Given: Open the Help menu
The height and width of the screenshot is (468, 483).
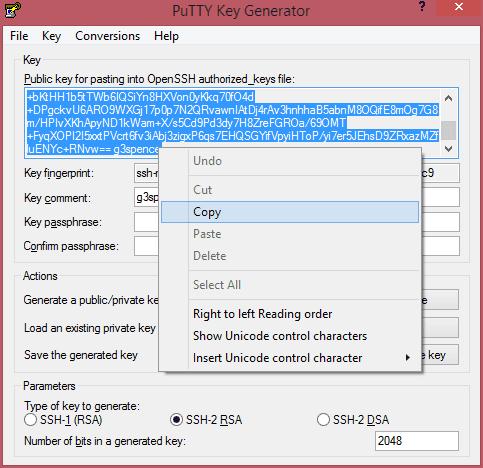Looking at the screenshot, I should (166, 36).
